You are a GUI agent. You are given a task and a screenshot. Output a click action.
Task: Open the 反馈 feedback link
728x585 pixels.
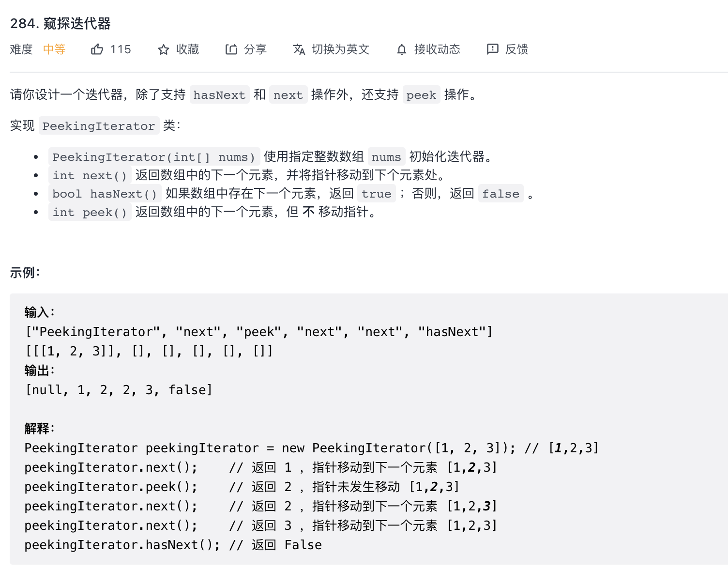coord(516,49)
